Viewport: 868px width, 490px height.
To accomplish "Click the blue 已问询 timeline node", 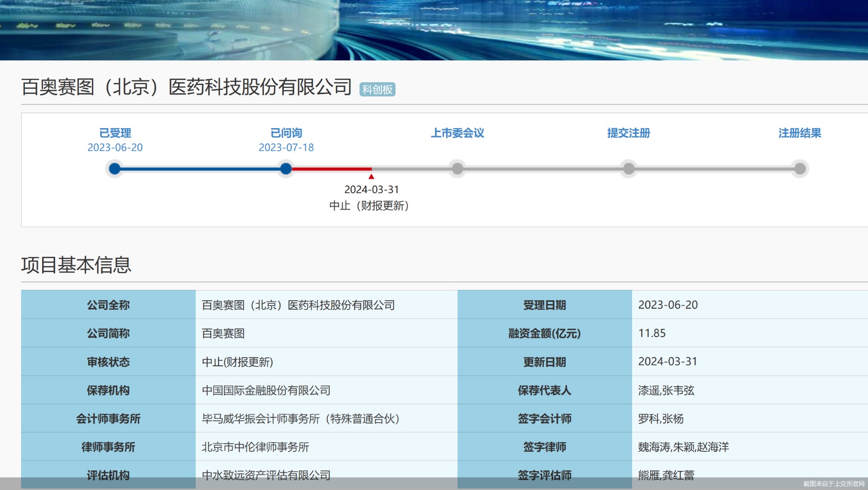I will pos(286,169).
